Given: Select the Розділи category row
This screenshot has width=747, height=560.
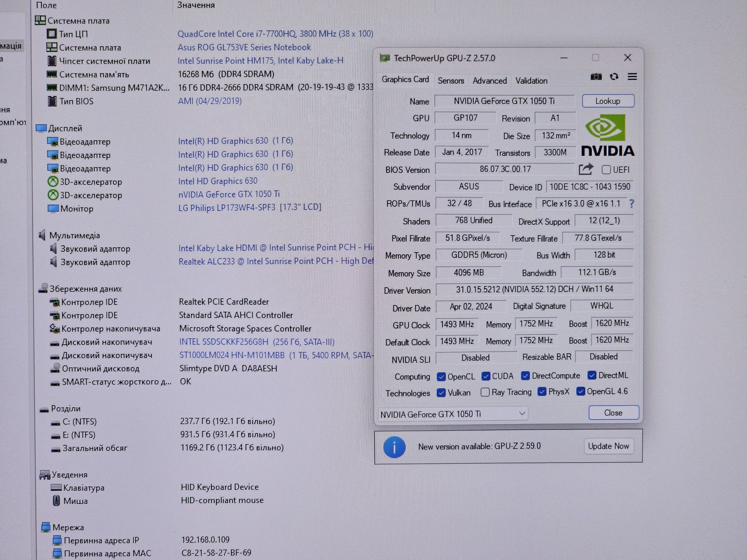Looking at the screenshot, I should pos(60,408).
